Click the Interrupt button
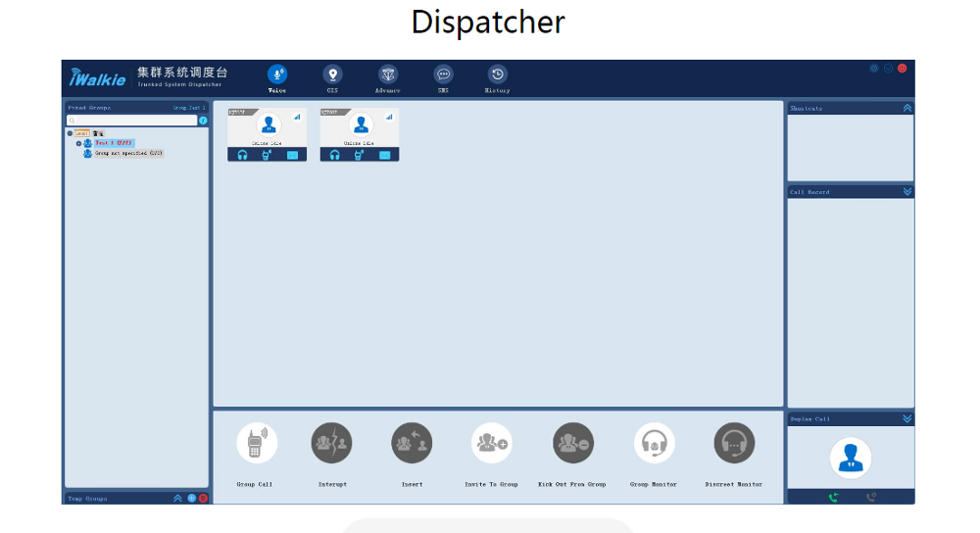The image size is (980, 533). tap(332, 443)
